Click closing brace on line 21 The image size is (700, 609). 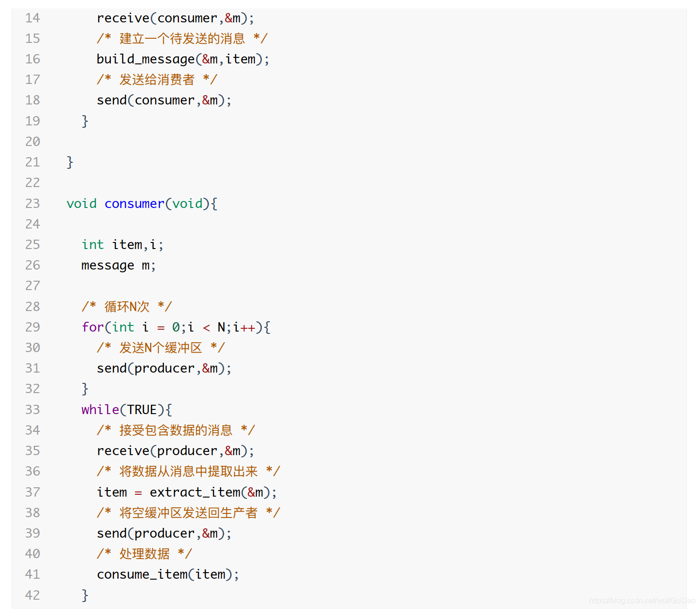(x=70, y=162)
